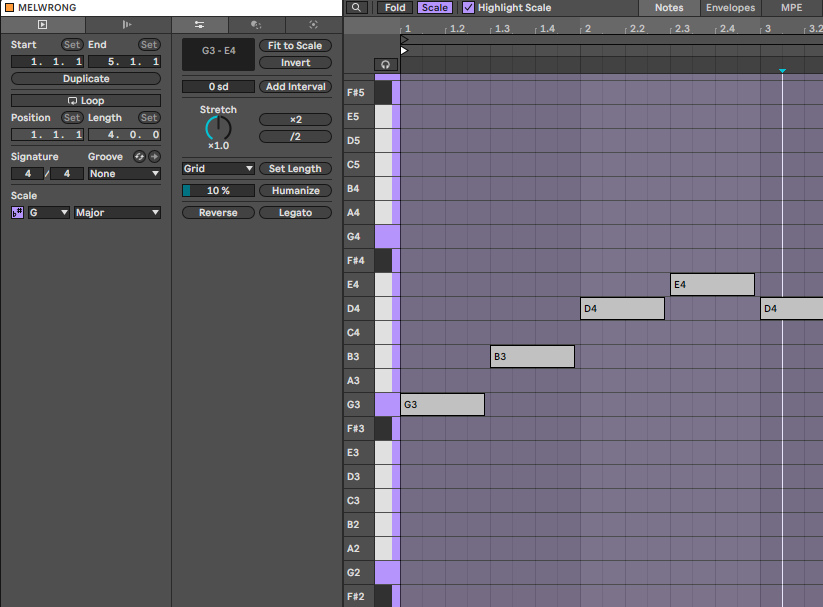Click the loop Length field
823x607 pixels.
click(124, 135)
